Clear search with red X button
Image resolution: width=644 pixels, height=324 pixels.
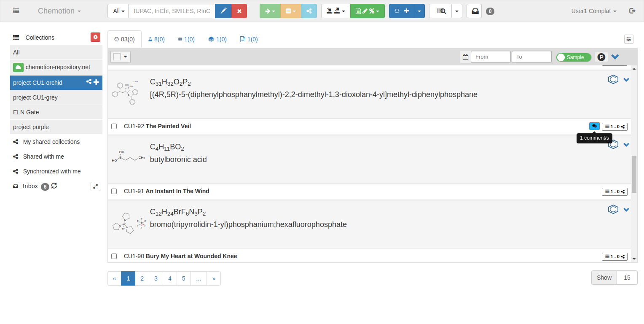239,11
